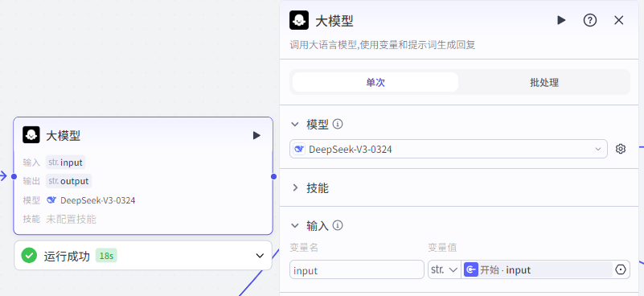This screenshot has height=296, width=644.
Task: Click 未配置技能 text on node card
Action: [x=71, y=219]
